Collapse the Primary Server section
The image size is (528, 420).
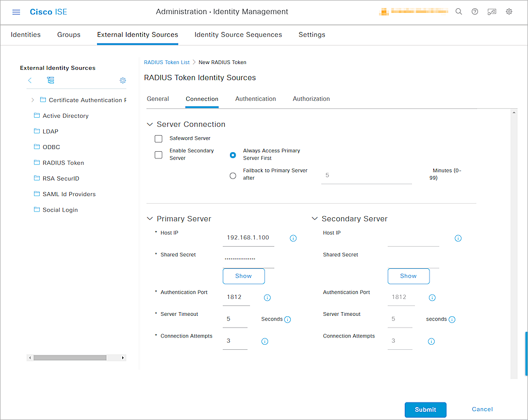150,219
